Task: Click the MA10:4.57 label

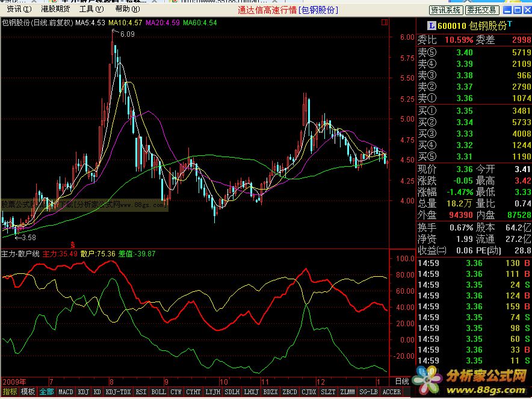Action: (126, 23)
